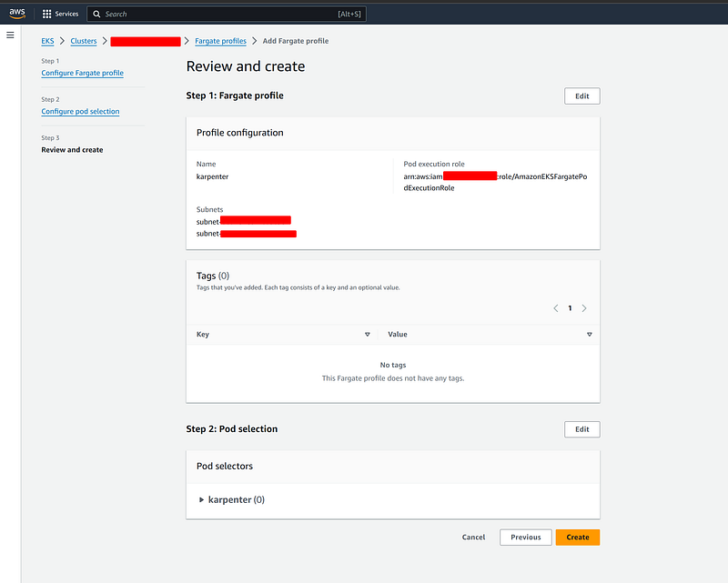Edit Step 2 Pod selection
Screen dimensions: 728x583
(582, 429)
